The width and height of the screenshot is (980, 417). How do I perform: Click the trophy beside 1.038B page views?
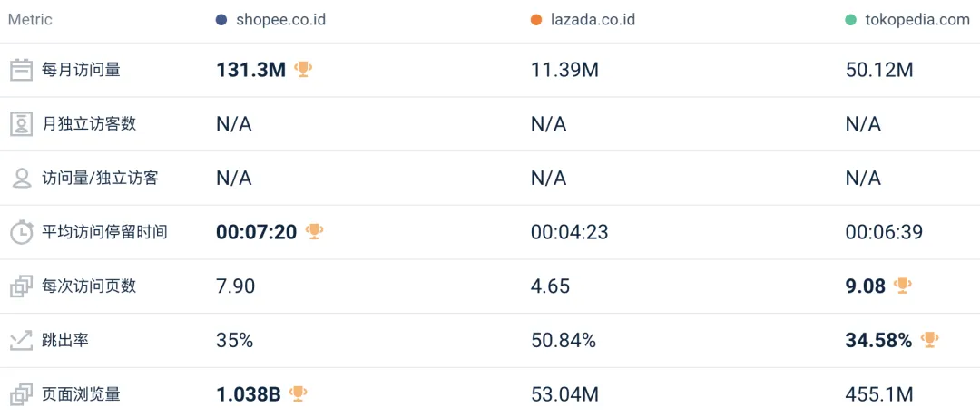[x=298, y=393]
